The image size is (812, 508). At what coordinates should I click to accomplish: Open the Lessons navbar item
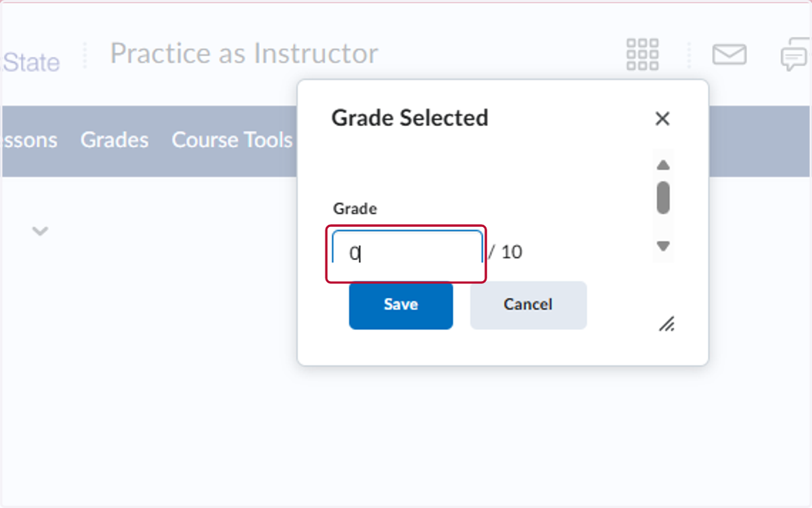click(x=29, y=140)
